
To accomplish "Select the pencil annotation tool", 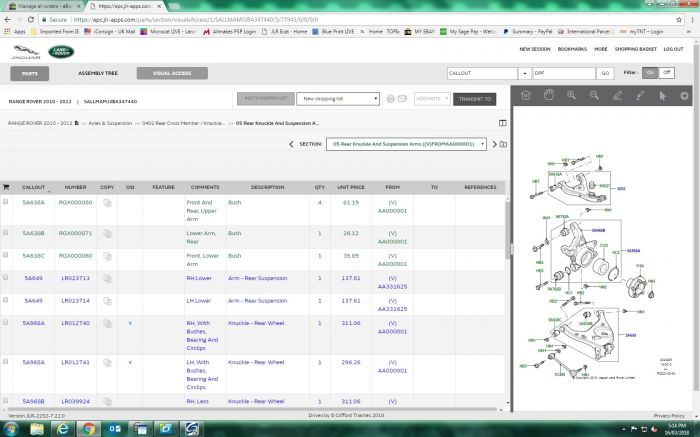I will [x=617, y=95].
